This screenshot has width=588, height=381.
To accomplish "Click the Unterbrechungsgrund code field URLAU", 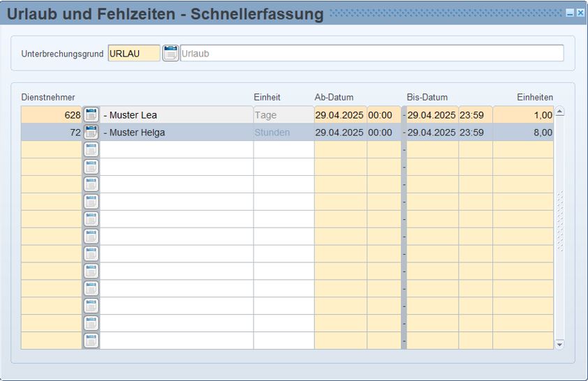I will pos(133,54).
